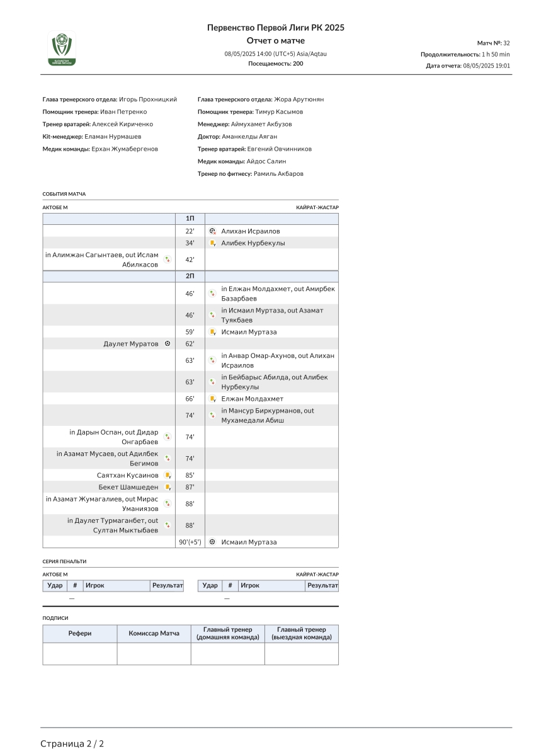Click the yellow card next to Бекет Шамшеден
This screenshot has height=756, width=534.
(x=168, y=487)
